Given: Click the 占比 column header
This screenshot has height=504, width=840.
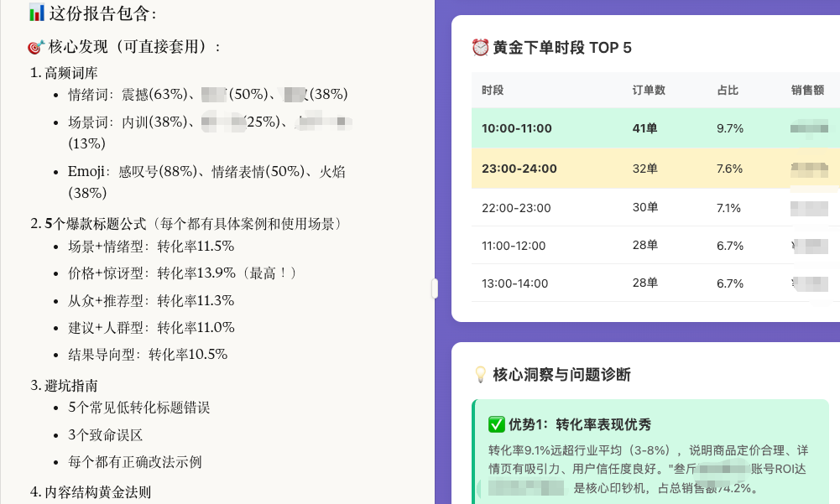Looking at the screenshot, I should [x=728, y=91].
